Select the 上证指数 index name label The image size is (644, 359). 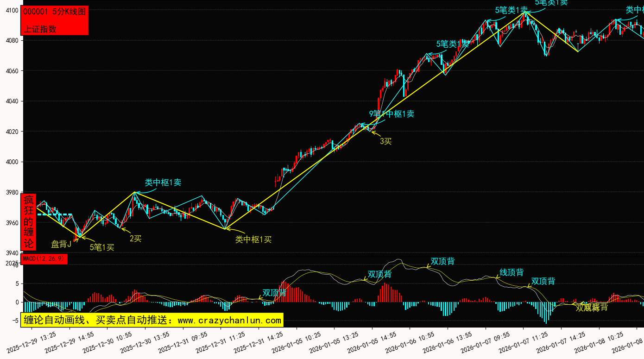(40, 29)
